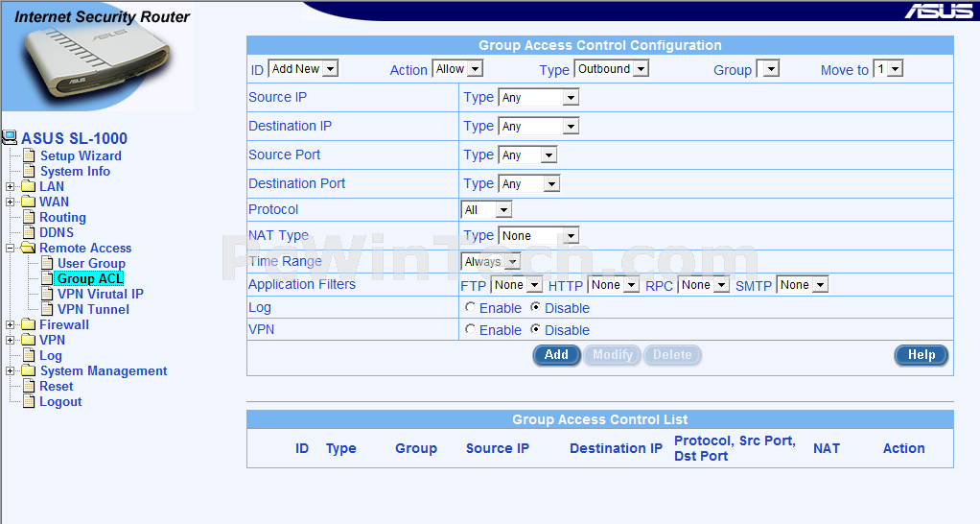Click the ASUS SL-1000 root link
980x524 pixels.
pyautogui.click(x=75, y=138)
